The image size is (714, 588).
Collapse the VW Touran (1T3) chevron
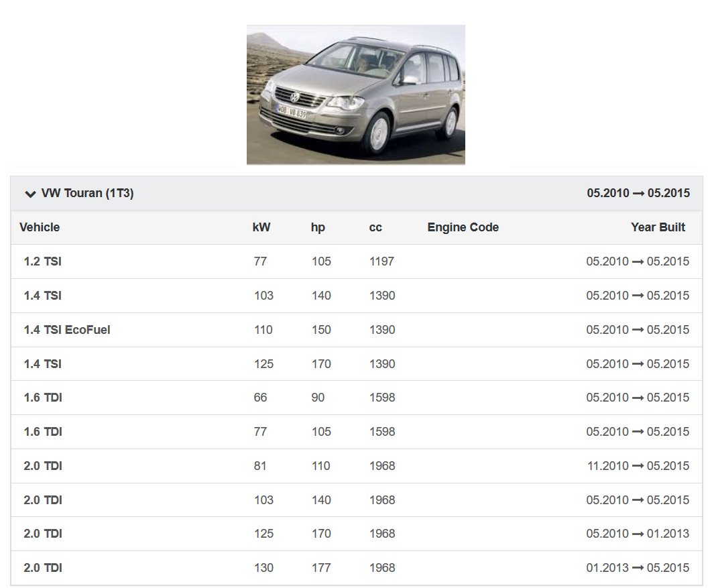29,194
